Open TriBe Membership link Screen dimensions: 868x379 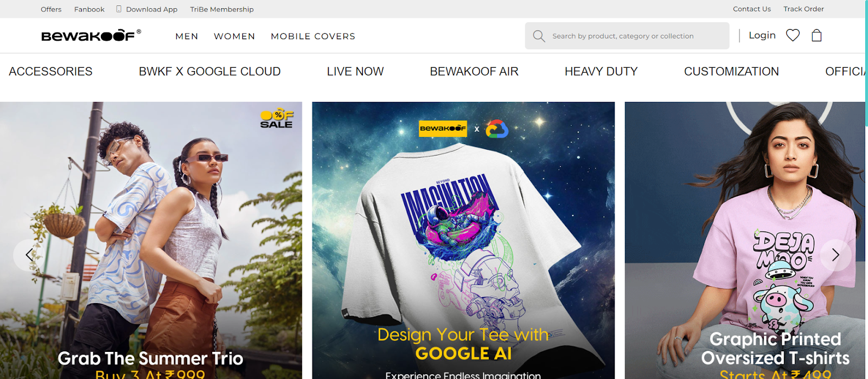pyautogui.click(x=221, y=9)
